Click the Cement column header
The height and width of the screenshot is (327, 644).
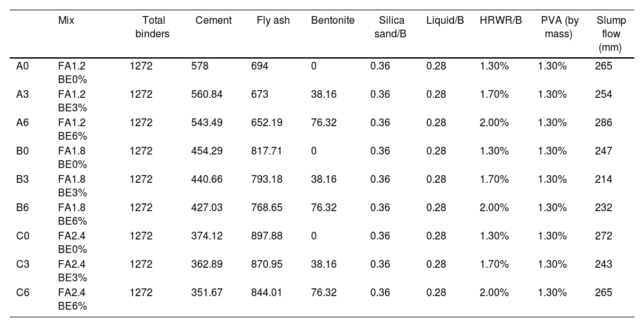click(213, 21)
